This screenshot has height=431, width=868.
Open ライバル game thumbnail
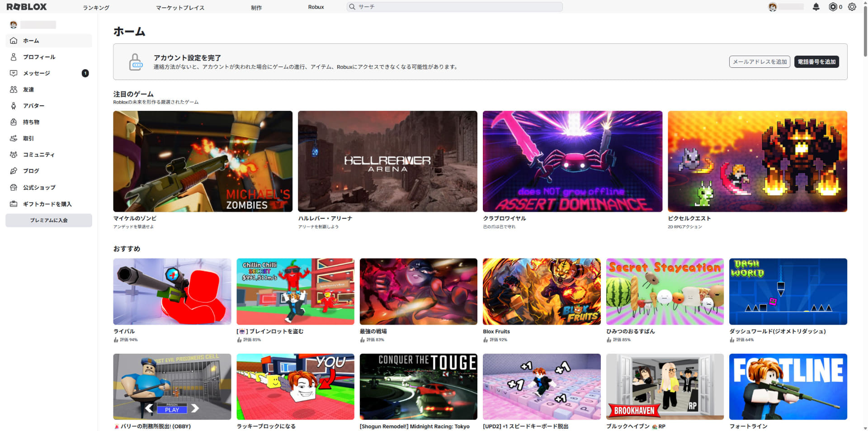pyautogui.click(x=172, y=292)
